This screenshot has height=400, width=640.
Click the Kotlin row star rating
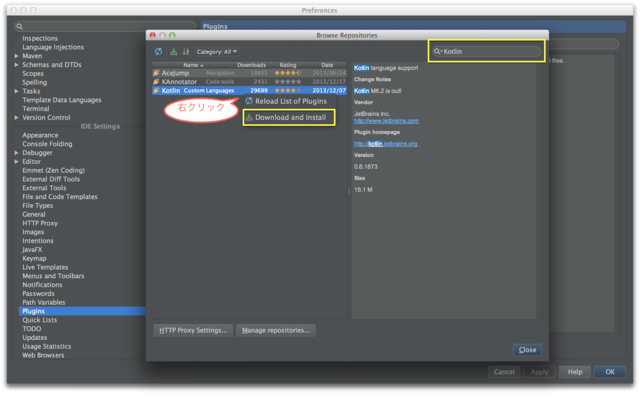pyautogui.click(x=288, y=90)
